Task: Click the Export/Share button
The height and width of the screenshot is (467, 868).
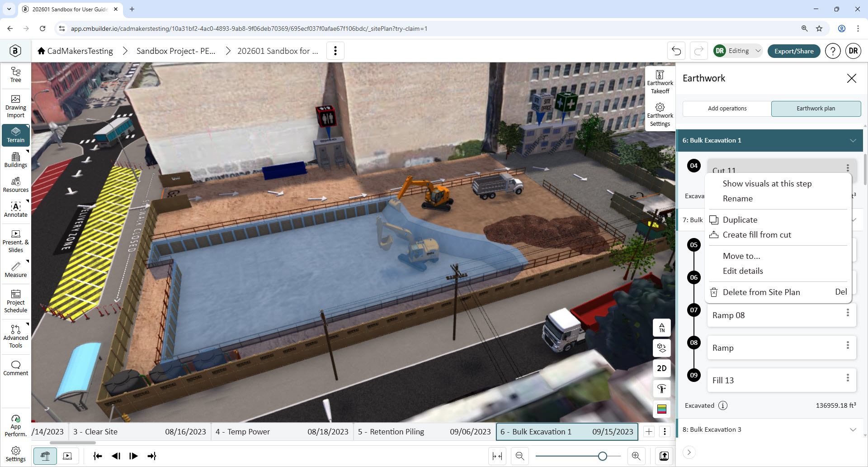Action: pos(794,51)
